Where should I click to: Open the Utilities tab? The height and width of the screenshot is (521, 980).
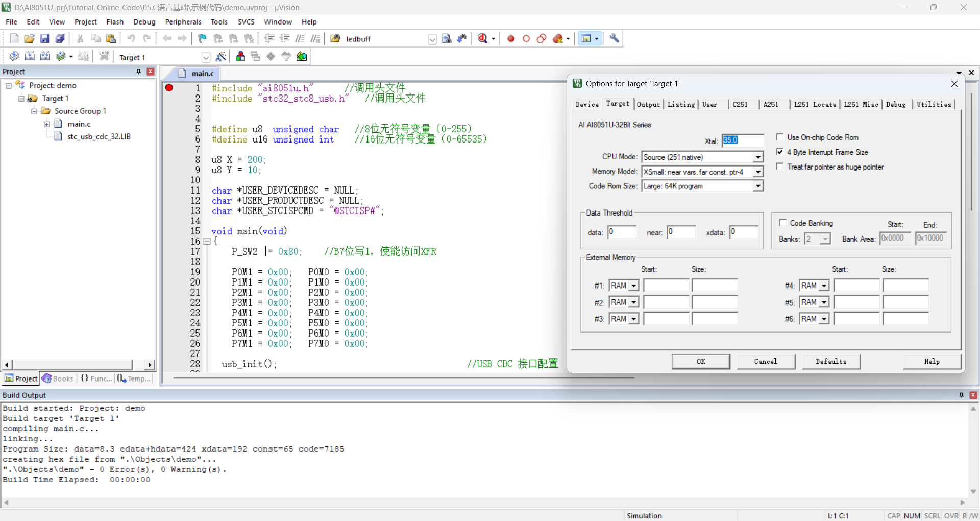click(934, 104)
